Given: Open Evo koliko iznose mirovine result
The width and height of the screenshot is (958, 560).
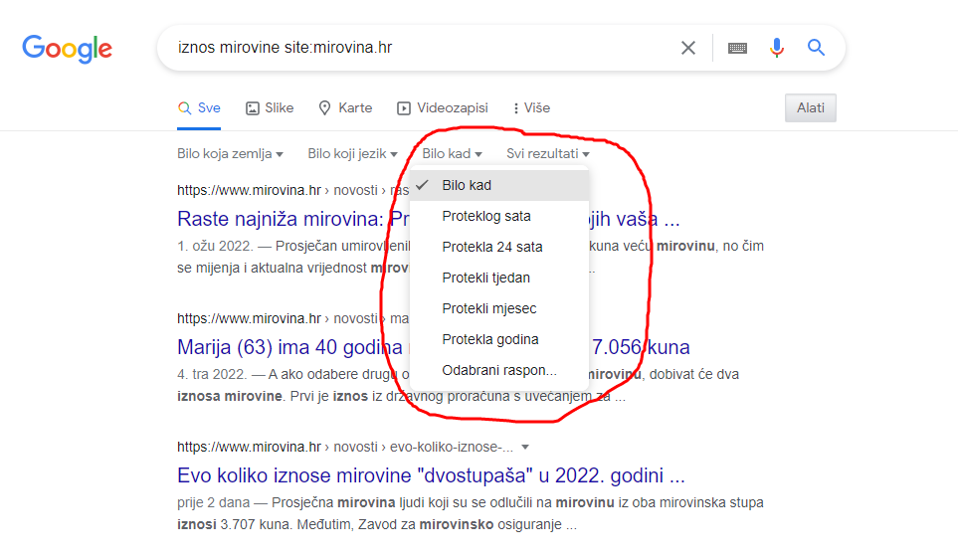Looking at the screenshot, I should pyautogui.click(x=431, y=475).
